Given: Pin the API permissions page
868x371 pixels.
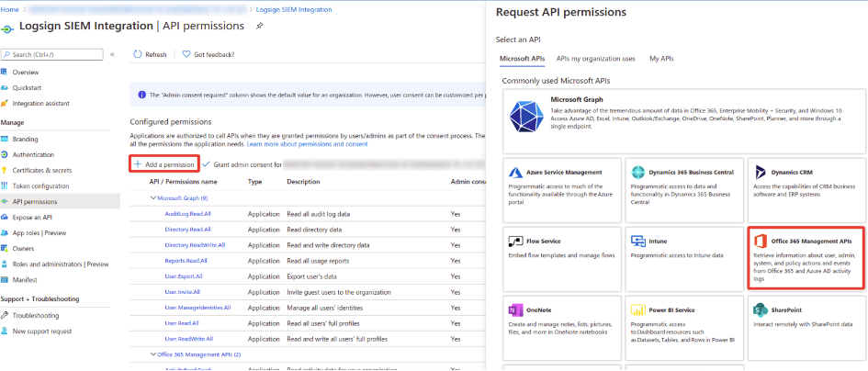Looking at the screenshot, I should pyautogui.click(x=260, y=27).
